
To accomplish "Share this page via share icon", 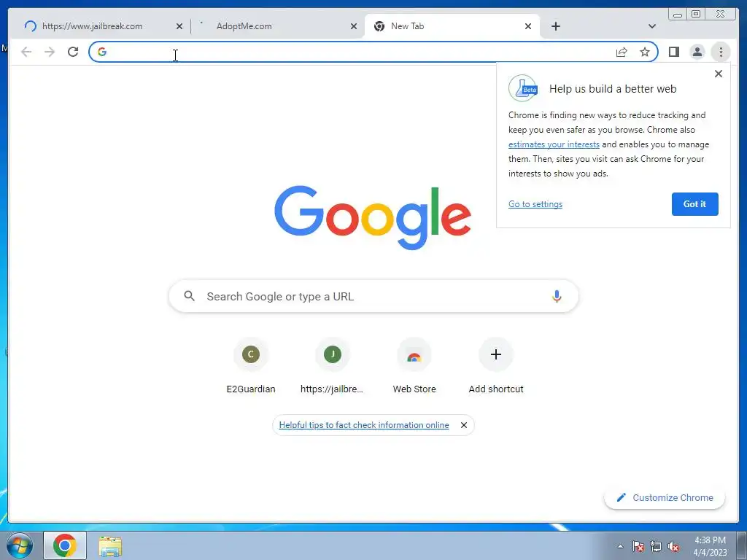I will tap(622, 52).
